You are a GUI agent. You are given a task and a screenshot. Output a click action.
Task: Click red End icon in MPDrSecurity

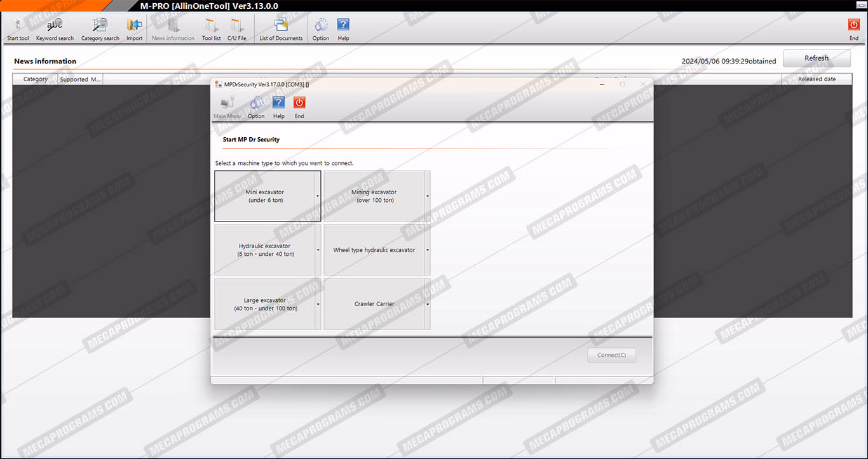(299, 107)
